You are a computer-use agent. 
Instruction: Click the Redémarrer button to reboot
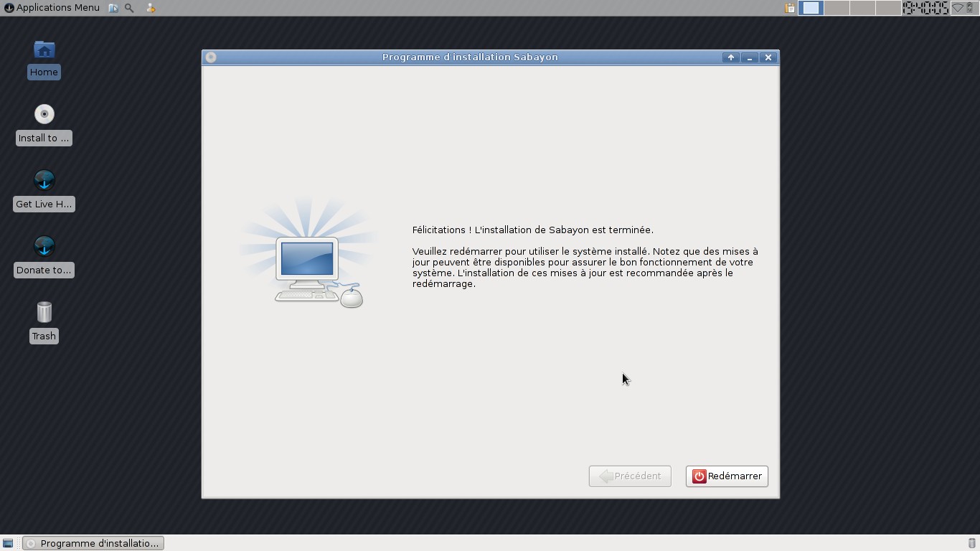[727, 476]
